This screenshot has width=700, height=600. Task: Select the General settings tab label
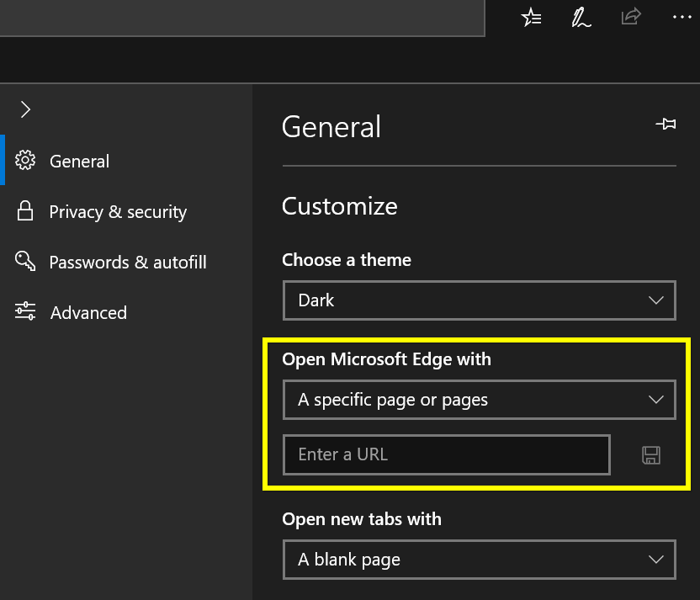click(80, 161)
